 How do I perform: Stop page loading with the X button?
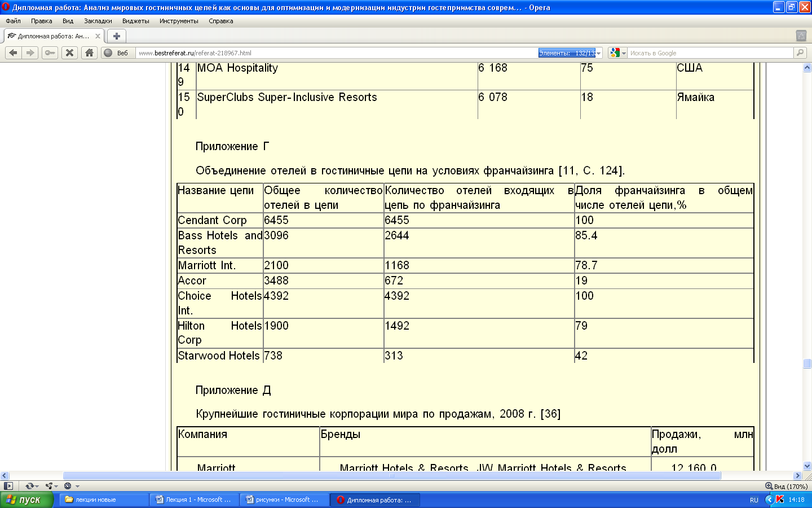[69, 52]
